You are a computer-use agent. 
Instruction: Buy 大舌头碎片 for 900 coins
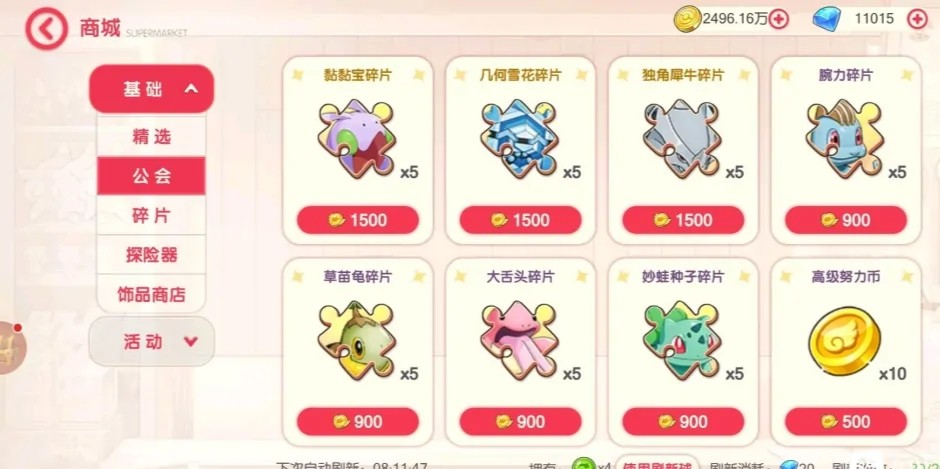click(520, 422)
